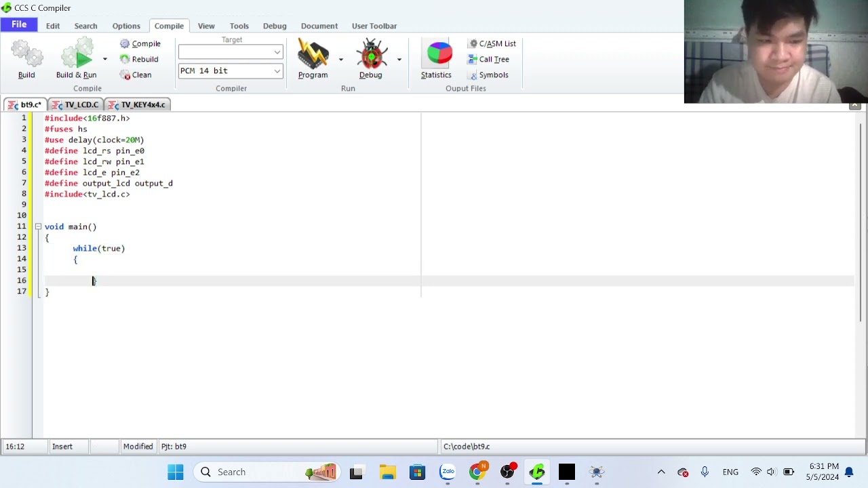This screenshot has width=868, height=488.
Task: Open File Explorer from the taskbar
Action: (x=388, y=472)
